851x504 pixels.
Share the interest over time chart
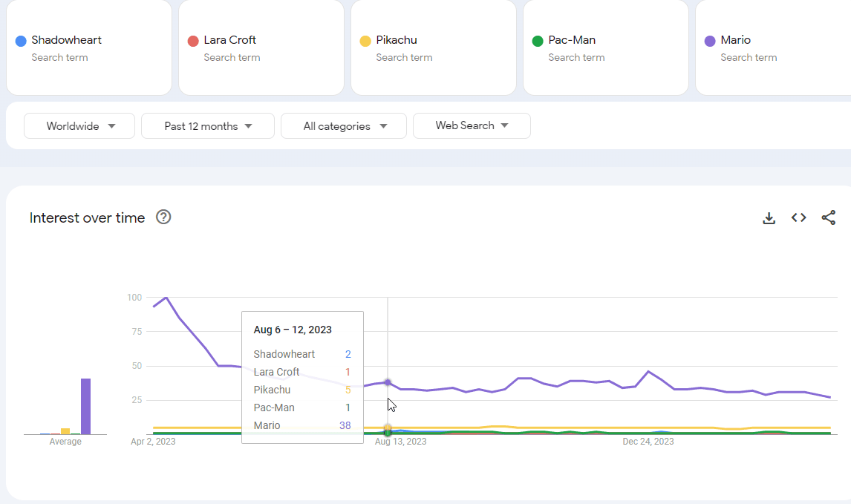(828, 217)
